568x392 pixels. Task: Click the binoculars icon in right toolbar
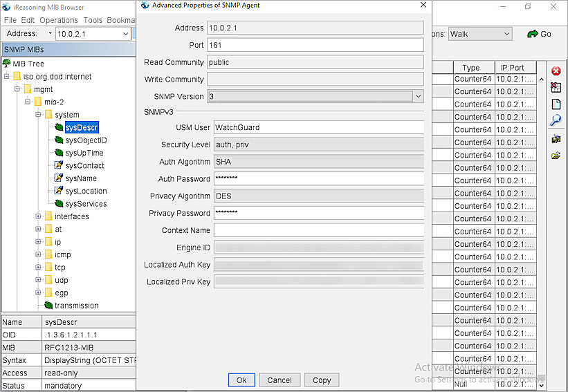point(556,139)
